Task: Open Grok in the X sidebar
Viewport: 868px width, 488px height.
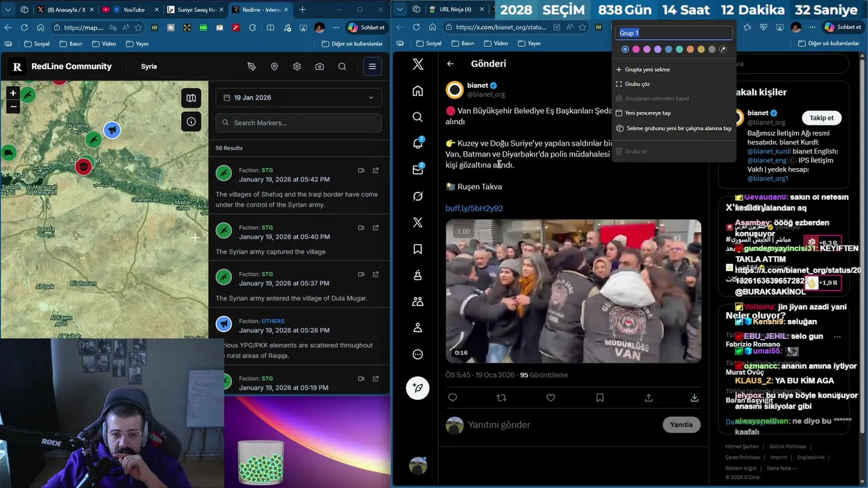Action: pos(418,196)
